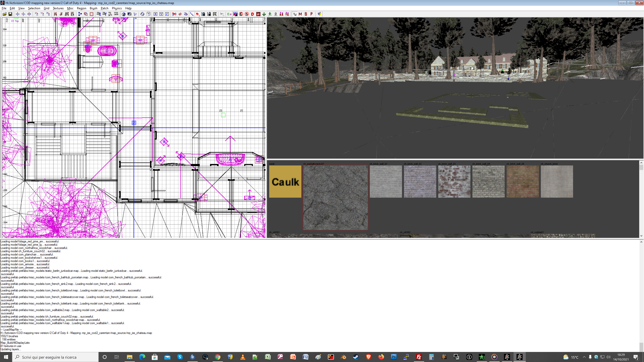This screenshot has width=644, height=362.
Task: Flip selection along Z axis
Action: tap(29, 14)
